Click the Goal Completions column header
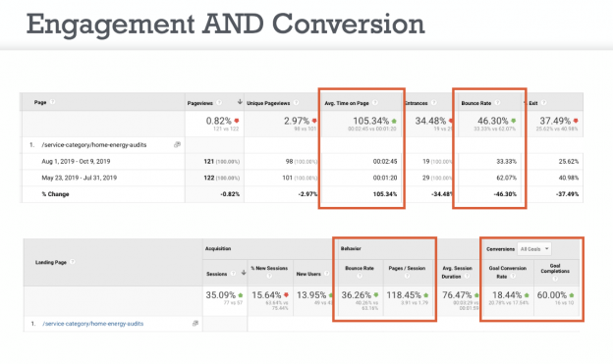 click(x=555, y=268)
